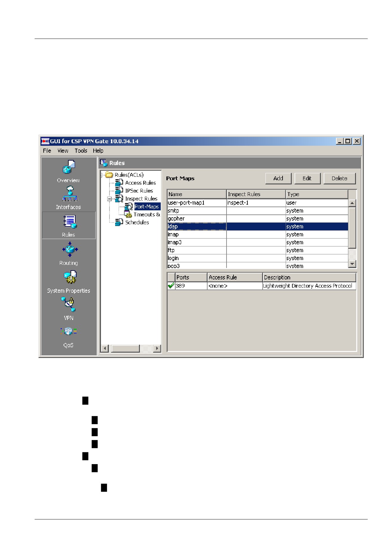Select Port-Maps in the tree
392x555 pixels.
[147, 207]
